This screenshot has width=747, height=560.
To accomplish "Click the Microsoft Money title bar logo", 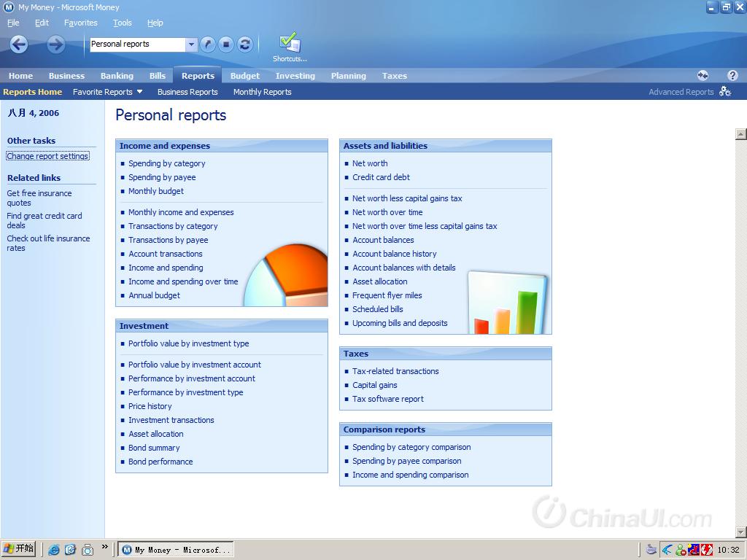I will click(x=9, y=7).
